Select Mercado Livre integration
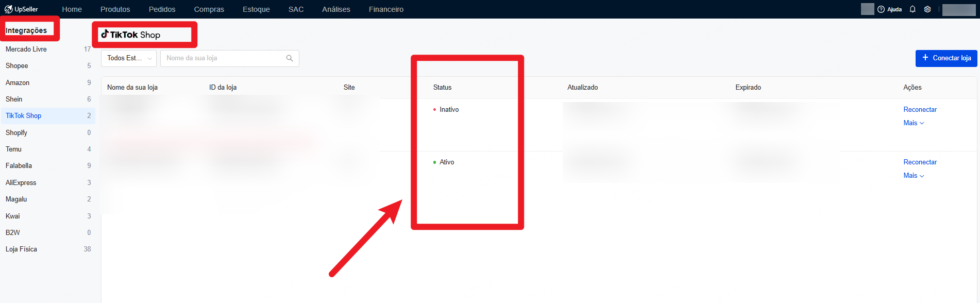The height and width of the screenshot is (303, 980). click(x=47, y=49)
